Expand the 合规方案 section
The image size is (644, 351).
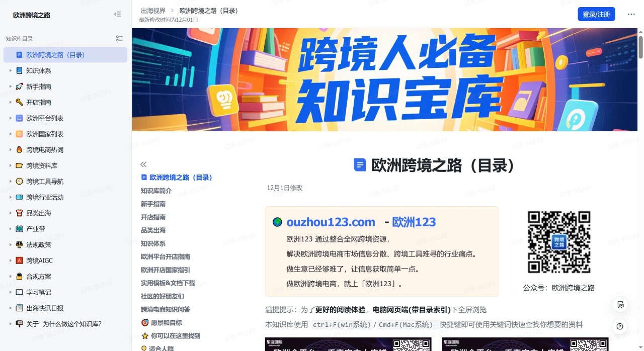pyautogui.click(x=11, y=276)
